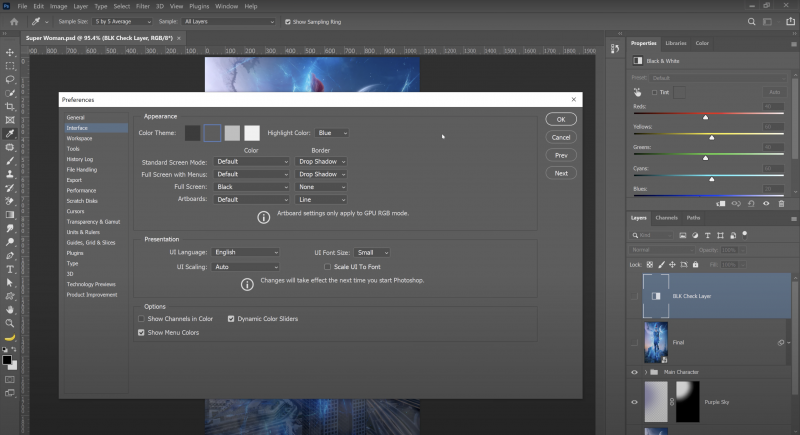800x435 pixels.
Task: Select the Horizontal Type tool
Action: point(10,269)
